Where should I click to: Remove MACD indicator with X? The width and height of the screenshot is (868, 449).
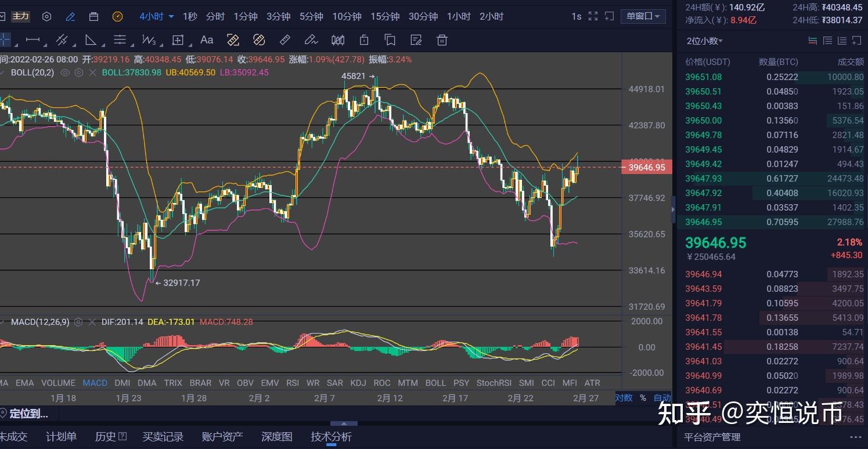(x=91, y=321)
